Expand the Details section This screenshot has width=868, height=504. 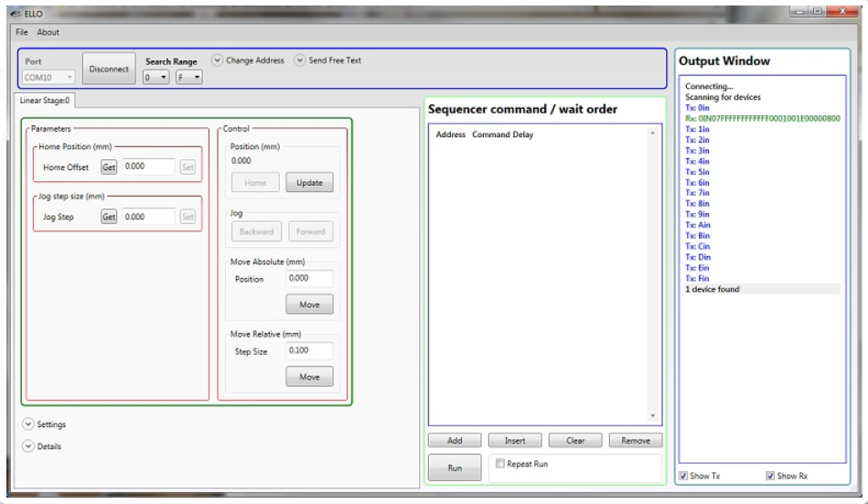(27, 446)
